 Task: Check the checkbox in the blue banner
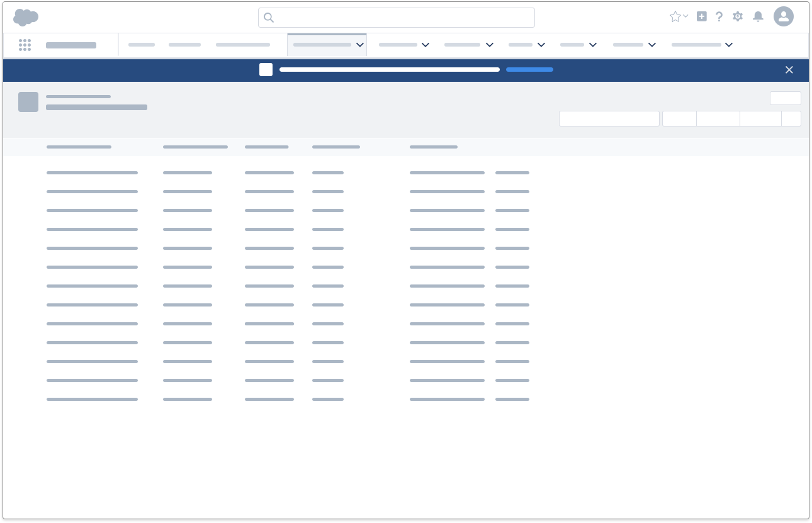tap(266, 70)
